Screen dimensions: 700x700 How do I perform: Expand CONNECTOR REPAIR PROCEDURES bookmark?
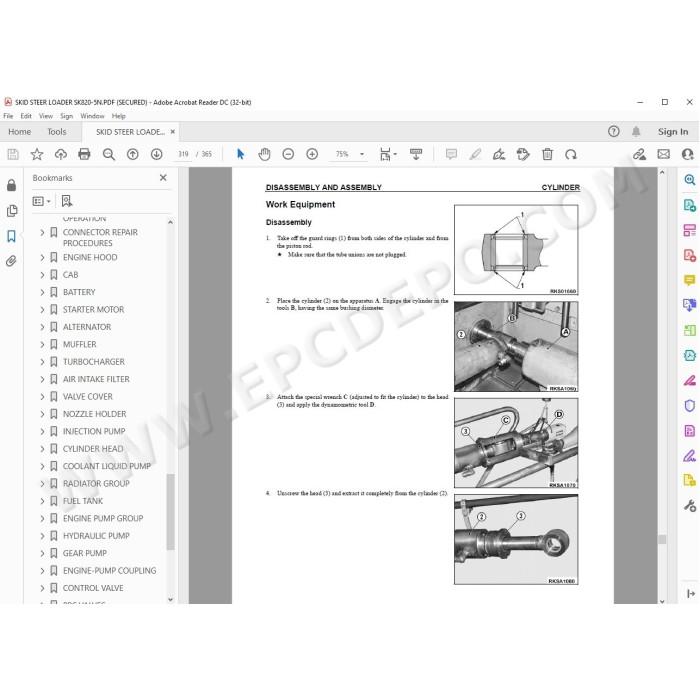(42, 232)
